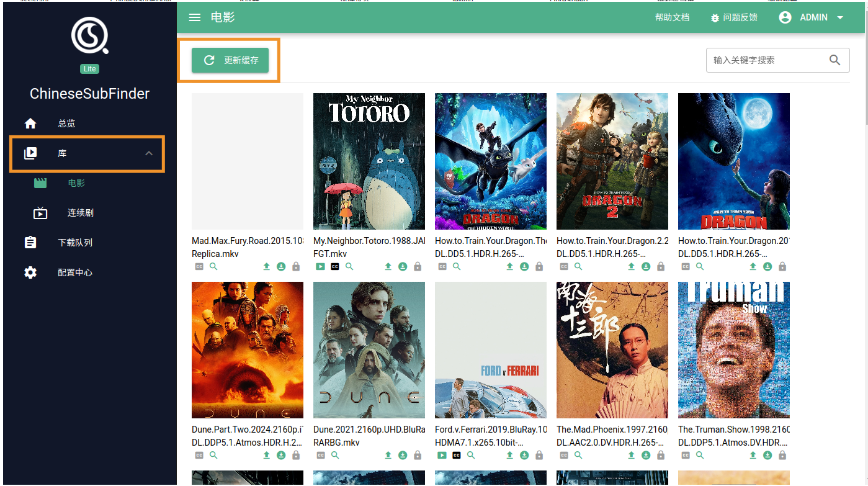Open the My Neighbor Totoro poster
The height and width of the screenshot is (486, 868).
[369, 161]
